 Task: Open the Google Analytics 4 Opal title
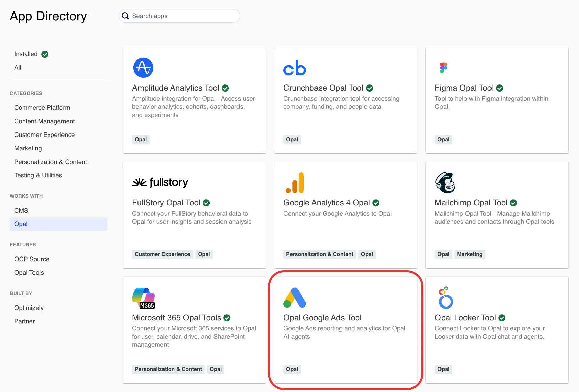[x=327, y=203]
